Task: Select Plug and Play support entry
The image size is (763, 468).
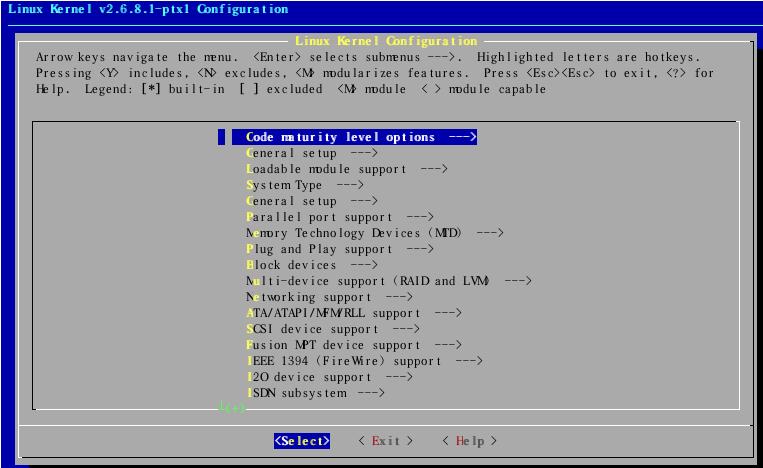Action: 340,249
